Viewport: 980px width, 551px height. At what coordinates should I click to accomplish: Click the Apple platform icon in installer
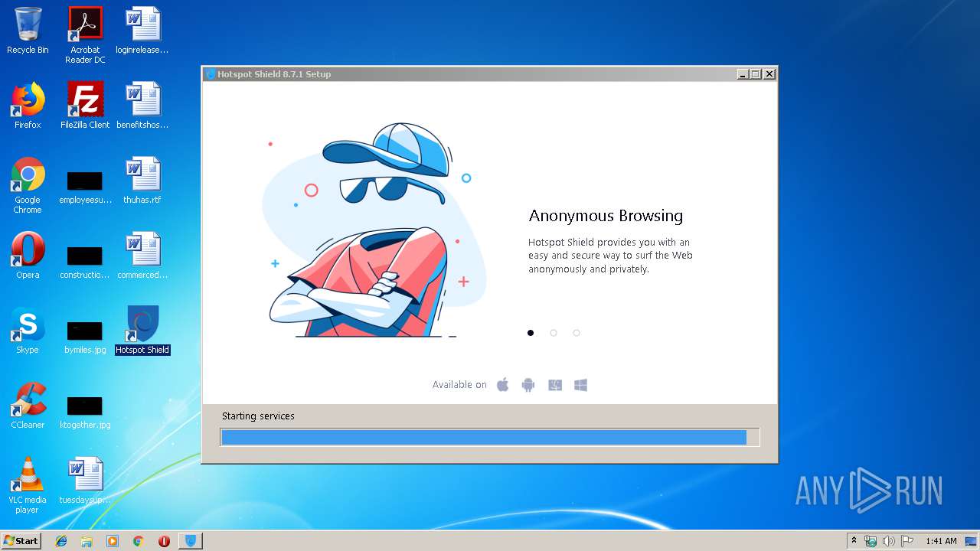(503, 385)
